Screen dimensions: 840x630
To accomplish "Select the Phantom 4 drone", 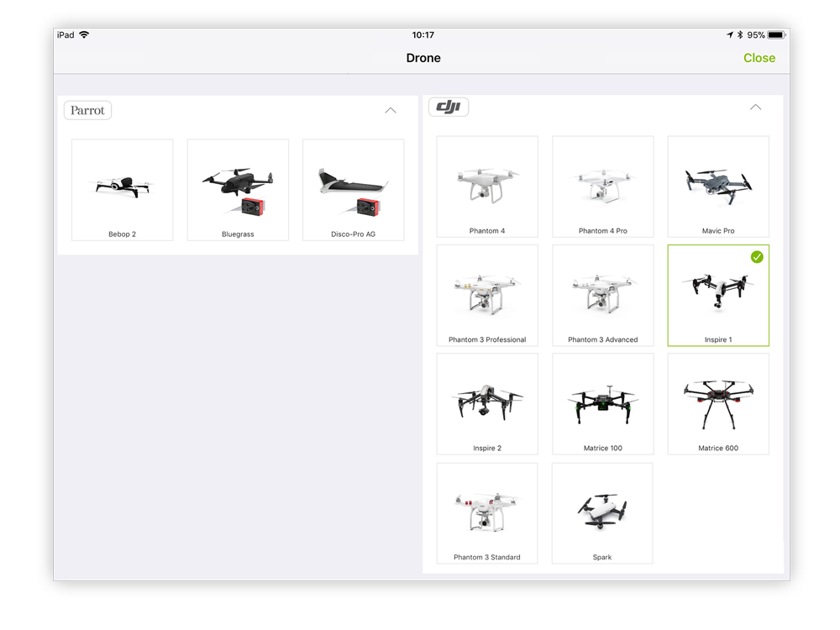I will [x=487, y=186].
